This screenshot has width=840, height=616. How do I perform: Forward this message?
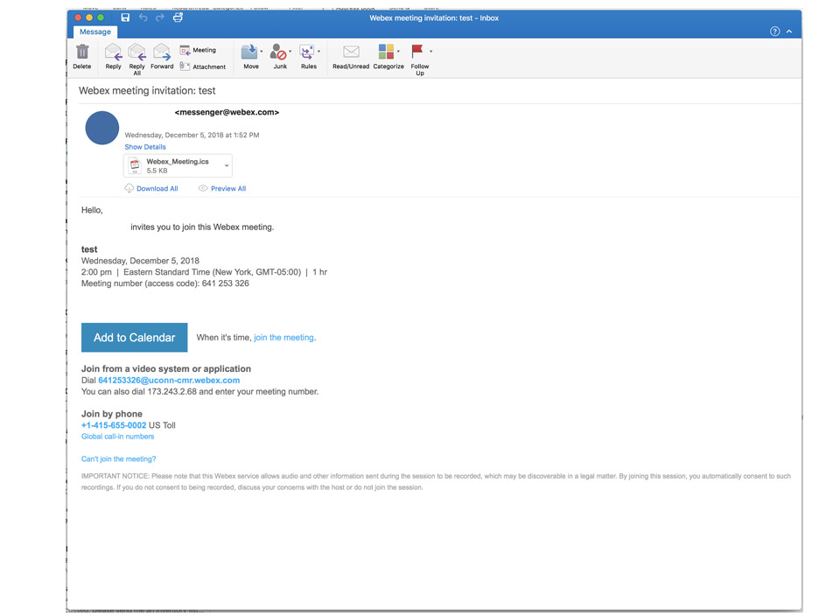(x=162, y=54)
